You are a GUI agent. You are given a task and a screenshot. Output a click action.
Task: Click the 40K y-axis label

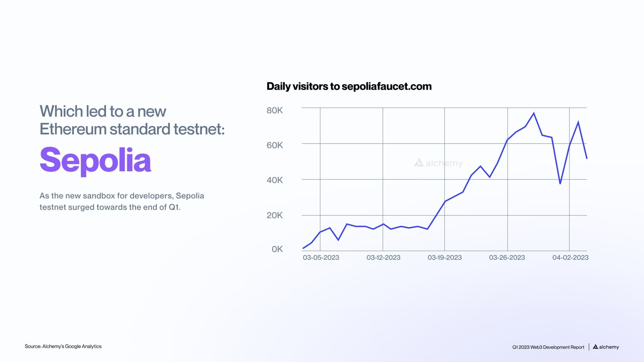pyautogui.click(x=275, y=180)
